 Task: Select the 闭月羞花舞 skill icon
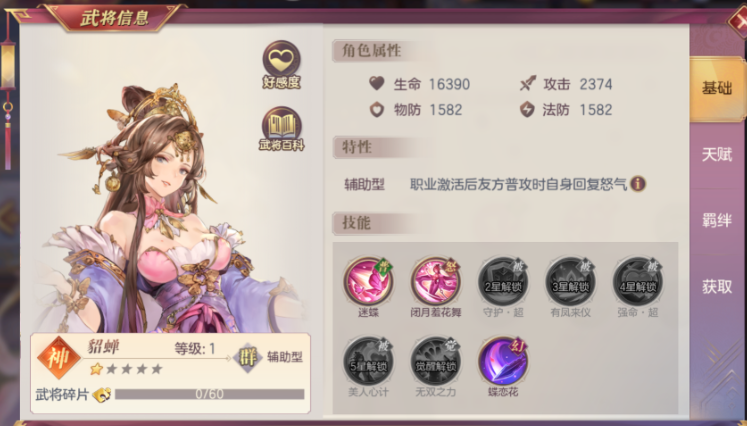pyautogui.click(x=435, y=281)
